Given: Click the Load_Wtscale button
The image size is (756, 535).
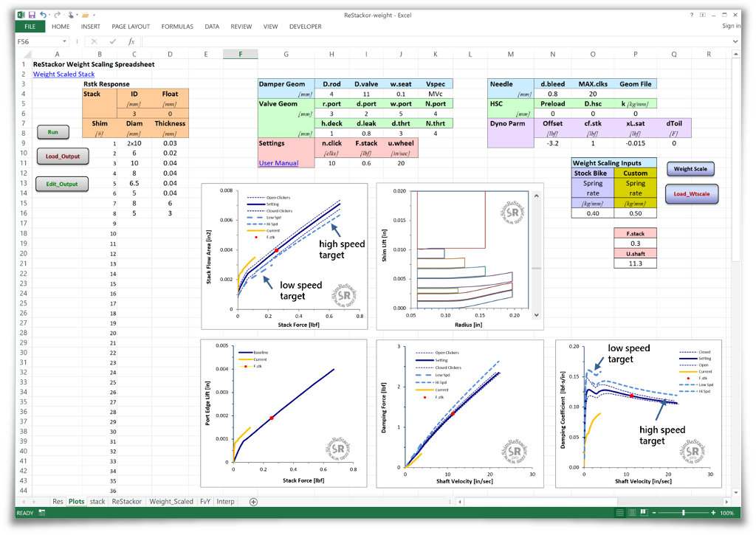Looking at the screenshot, I should point(691,194).
